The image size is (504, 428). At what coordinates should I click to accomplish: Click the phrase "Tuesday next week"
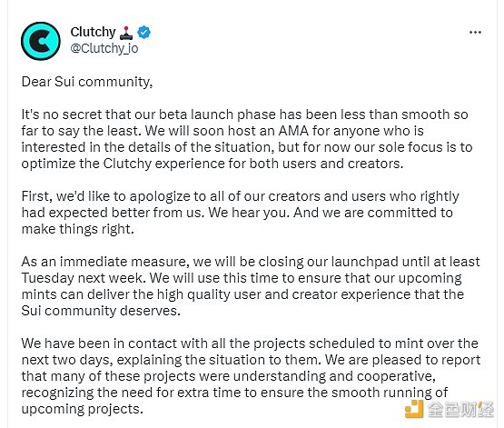(x=84, y=278)
